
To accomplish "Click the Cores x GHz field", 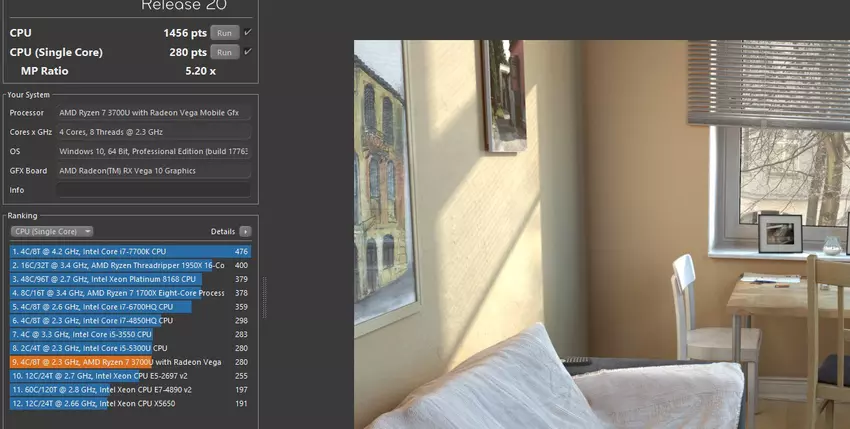I will coord(153,132).
